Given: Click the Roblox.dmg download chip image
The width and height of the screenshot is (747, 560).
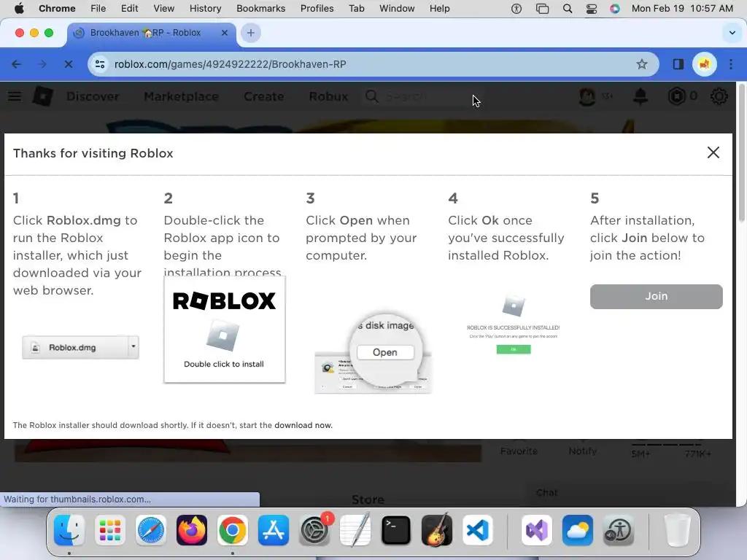Looking at the screenshot, I should (x=80, y=347).
